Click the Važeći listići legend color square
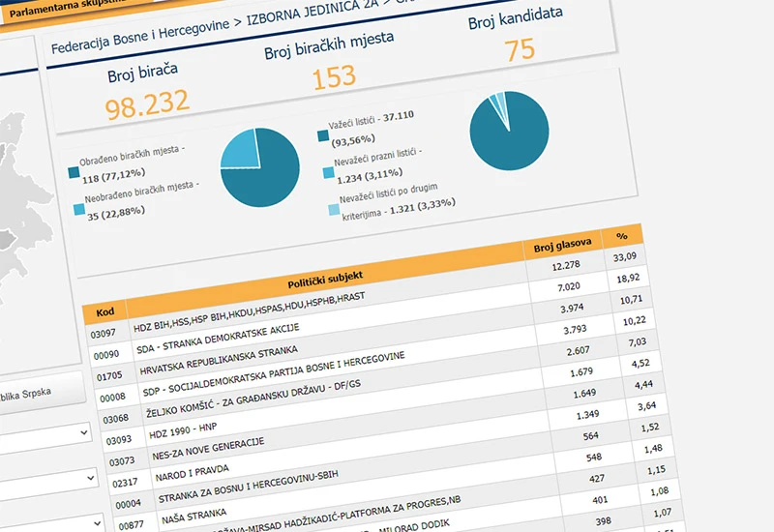The width and height of the screenshot is (774, 532). [x=323, y=135]
